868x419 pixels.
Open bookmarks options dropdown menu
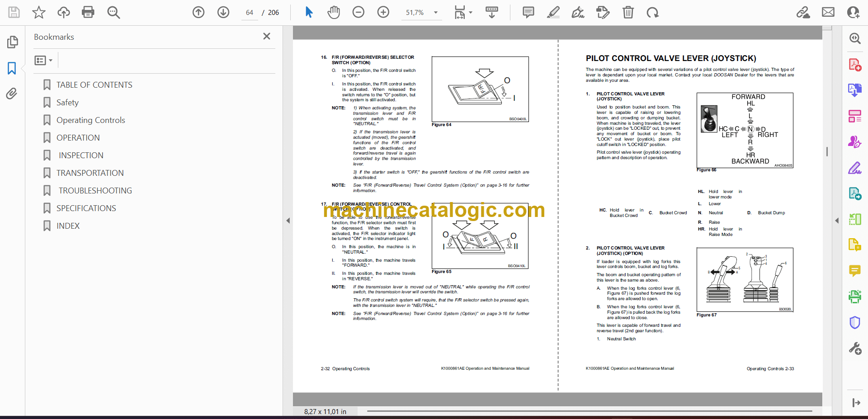tap(43, 60)
